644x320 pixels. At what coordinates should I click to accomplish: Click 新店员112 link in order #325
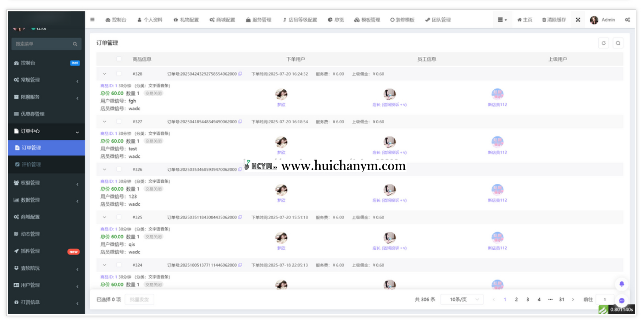click(x=497, y=248)
